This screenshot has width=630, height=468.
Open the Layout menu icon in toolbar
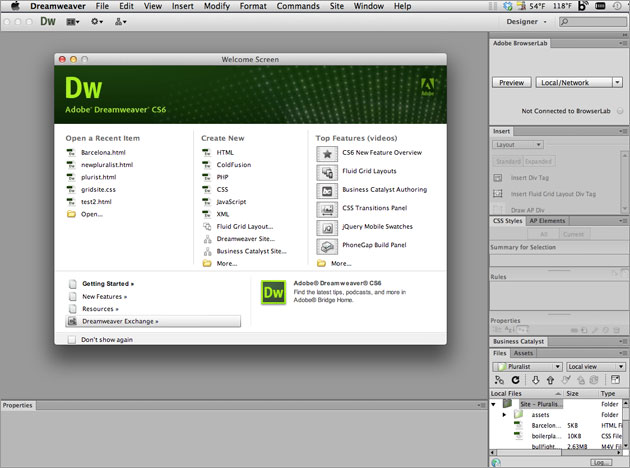coord(73,22)
